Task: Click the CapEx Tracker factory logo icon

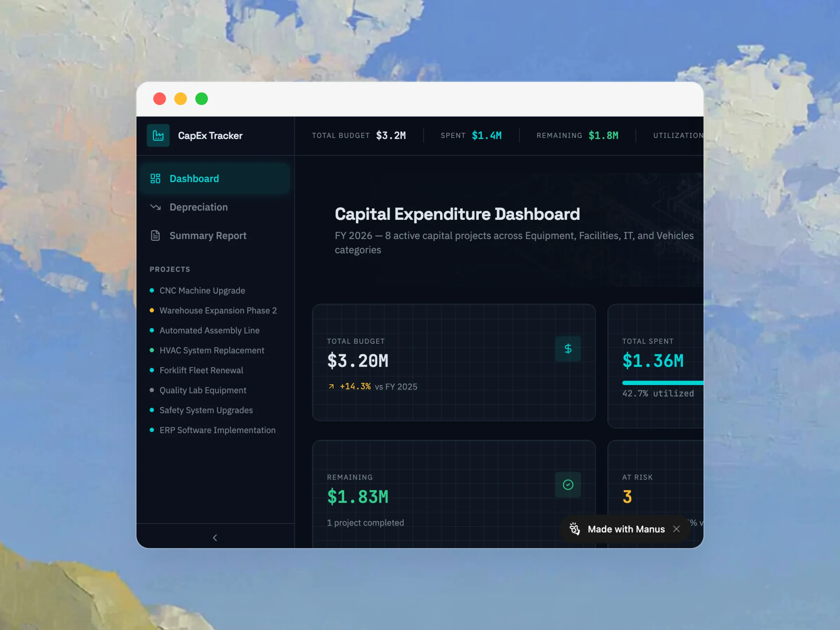Action: pos(158,135)
